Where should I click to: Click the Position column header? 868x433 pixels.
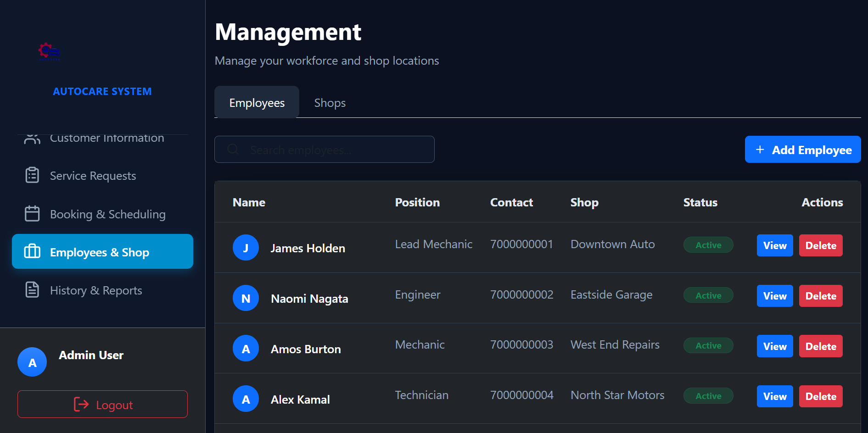tap(417, 202)
